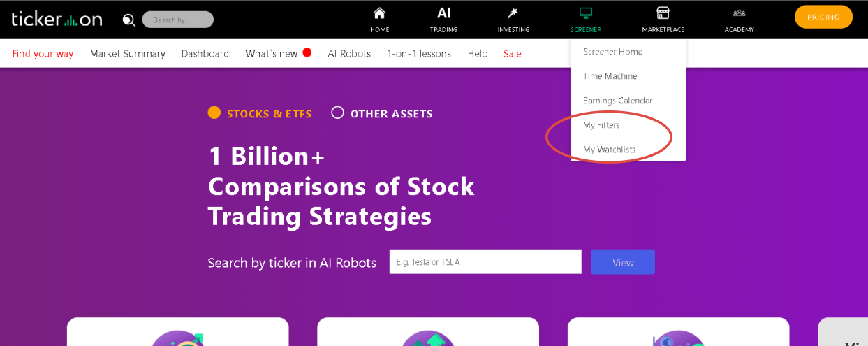Screen dimensions: 868x346
Task: Open the Market Summary link
Action: coord(127,54)
